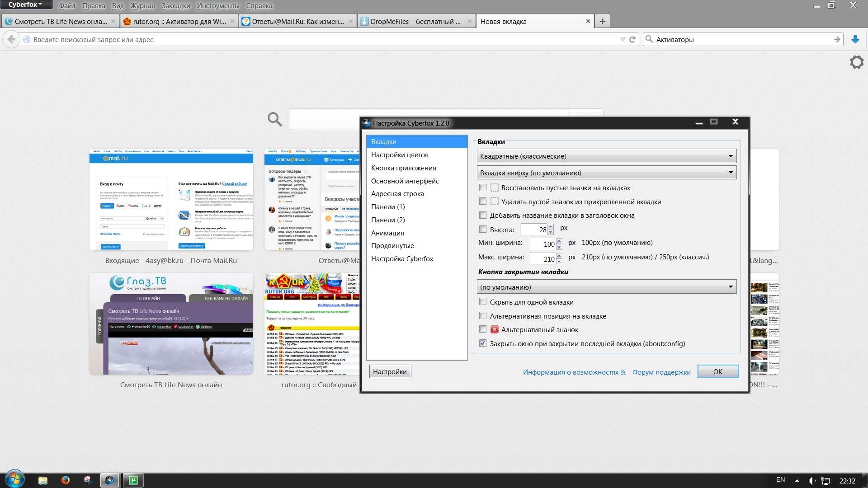Viewport: 868px width, 488px height.
Task: Select Настройка Cyberfox in settings list
Action: [417, 259]
